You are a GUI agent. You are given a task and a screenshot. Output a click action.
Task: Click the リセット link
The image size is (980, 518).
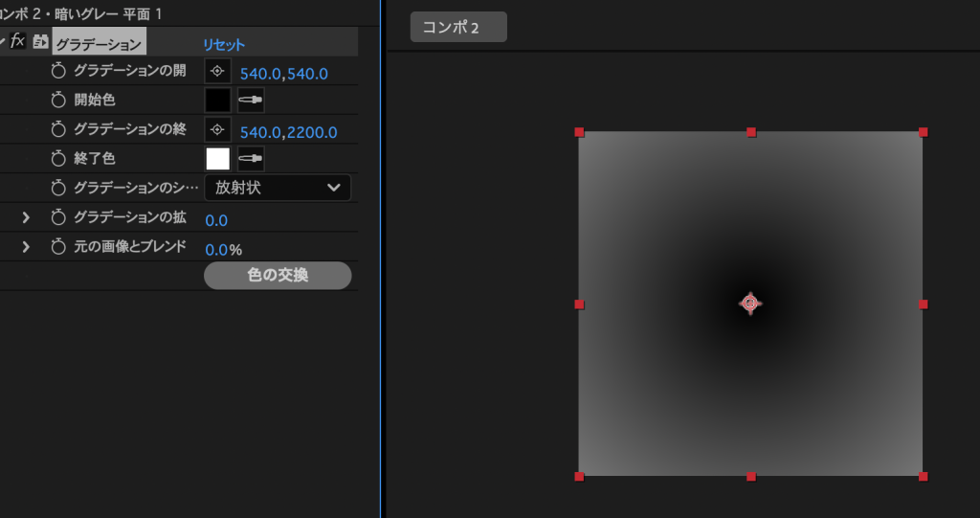(223, 44)
